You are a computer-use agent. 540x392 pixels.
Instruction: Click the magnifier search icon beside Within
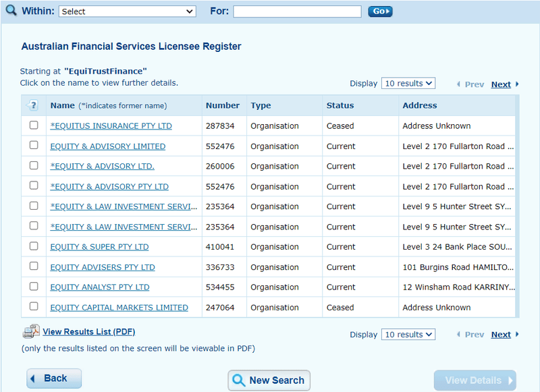[x=11, y=10]
